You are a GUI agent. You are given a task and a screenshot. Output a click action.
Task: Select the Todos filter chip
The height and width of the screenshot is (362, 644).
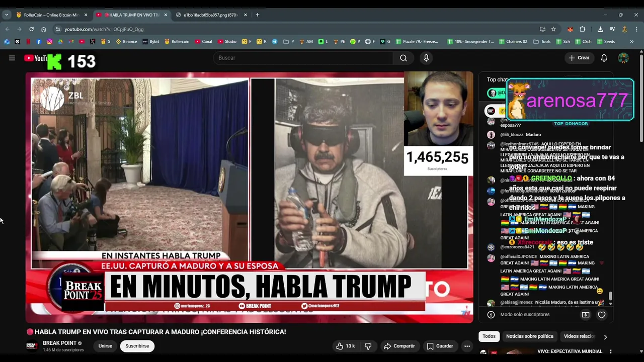(489, 336)
